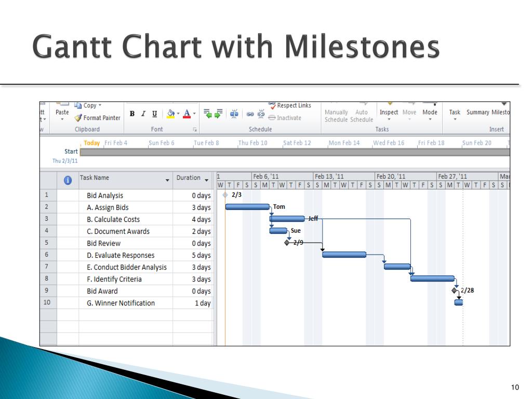The height and width of the screenshot is (399, 532).
Task: Select E. Conduct Bidder Analysis task
Action: 127,267
